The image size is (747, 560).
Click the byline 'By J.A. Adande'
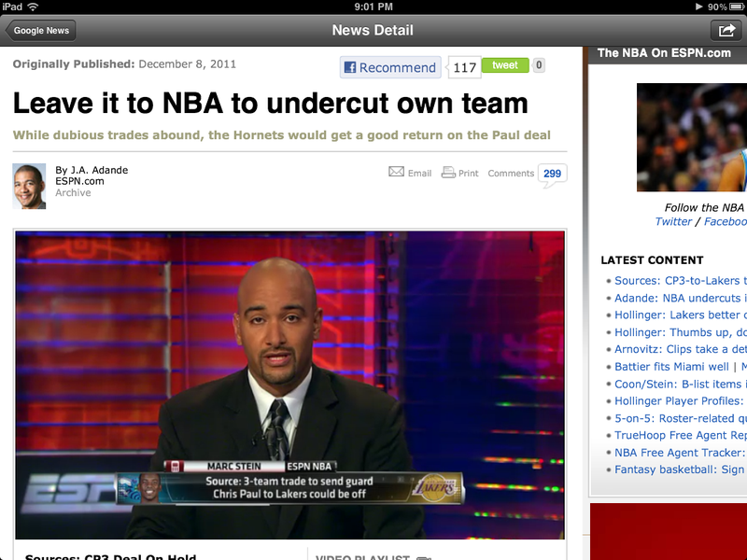pyautogui.click(x=92, y=170)
